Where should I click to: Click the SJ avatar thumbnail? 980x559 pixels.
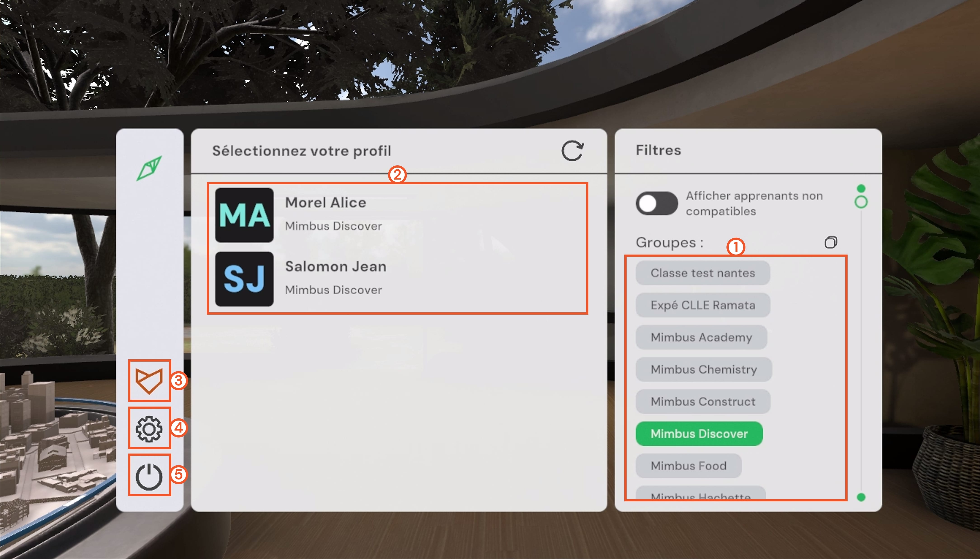[244, 279]
